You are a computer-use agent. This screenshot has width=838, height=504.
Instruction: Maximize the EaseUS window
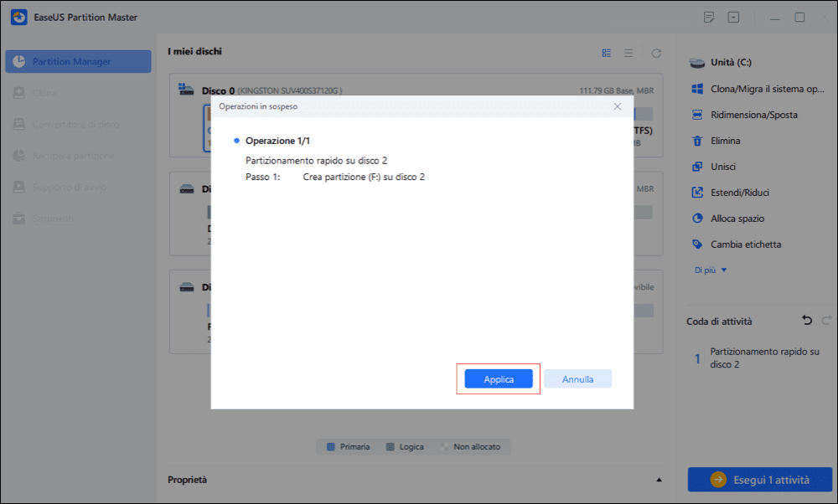click(x=799, y=18)
